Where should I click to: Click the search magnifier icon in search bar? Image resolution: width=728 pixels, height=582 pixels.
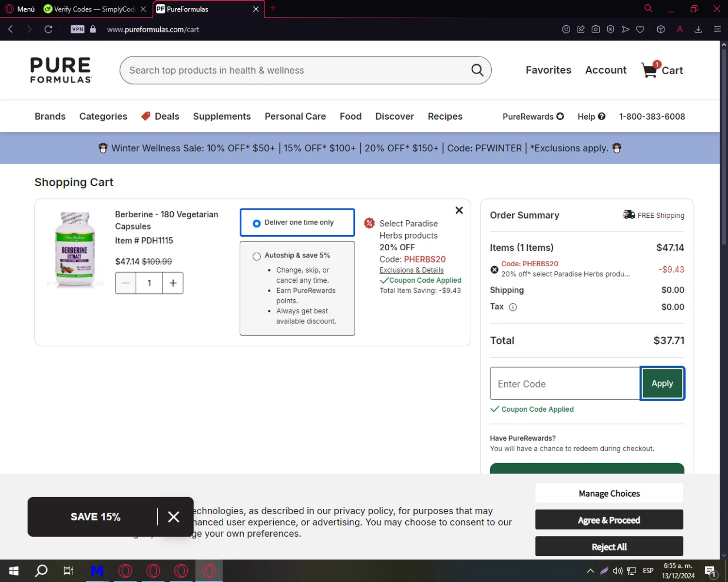(x=477, y=70)
